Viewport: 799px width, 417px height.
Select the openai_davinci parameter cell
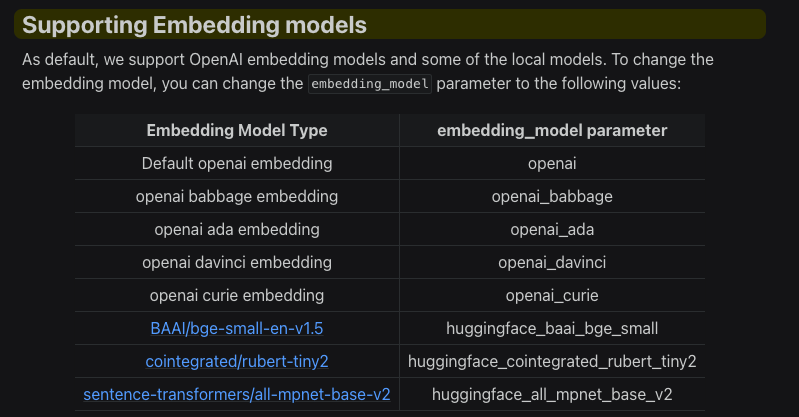pyautogui.click(x=552, y=263)
